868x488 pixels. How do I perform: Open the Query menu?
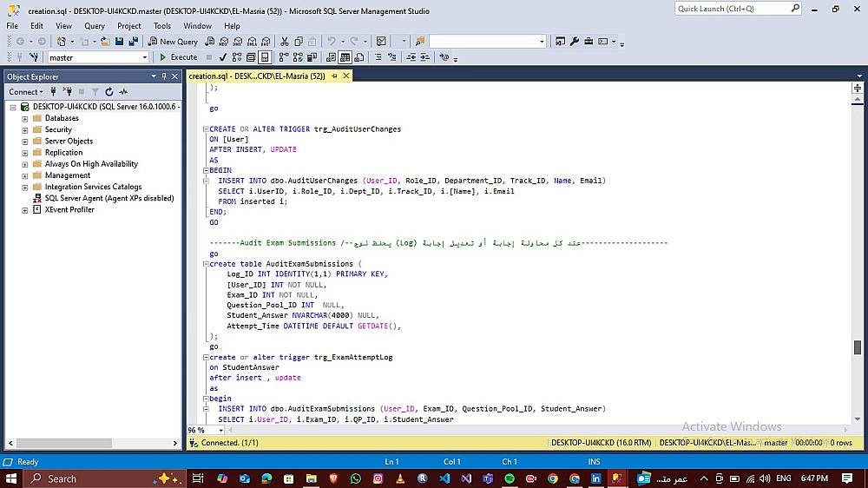coord(94,26)
